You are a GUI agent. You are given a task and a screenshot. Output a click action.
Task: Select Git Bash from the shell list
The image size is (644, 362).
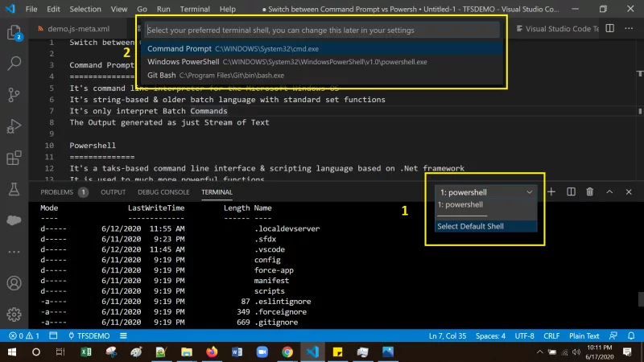coord(161,75)
